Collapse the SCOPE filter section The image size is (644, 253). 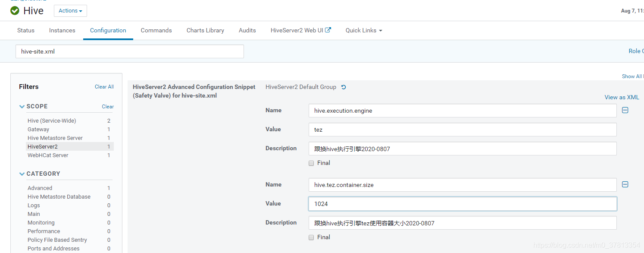[22, 107]
